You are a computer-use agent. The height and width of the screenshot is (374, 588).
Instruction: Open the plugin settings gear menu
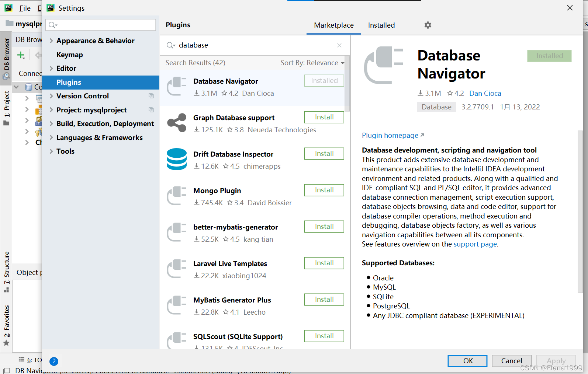[x=428, y=25]
